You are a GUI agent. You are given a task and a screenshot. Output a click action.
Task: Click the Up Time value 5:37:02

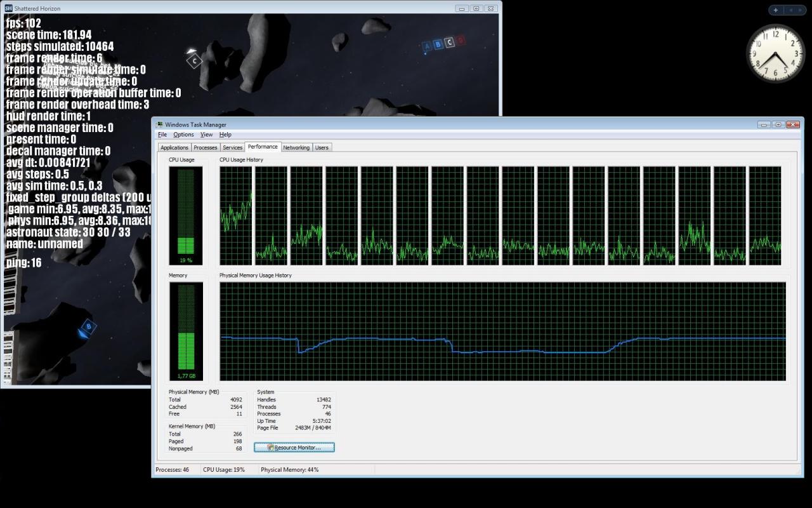tap(320, 421)
